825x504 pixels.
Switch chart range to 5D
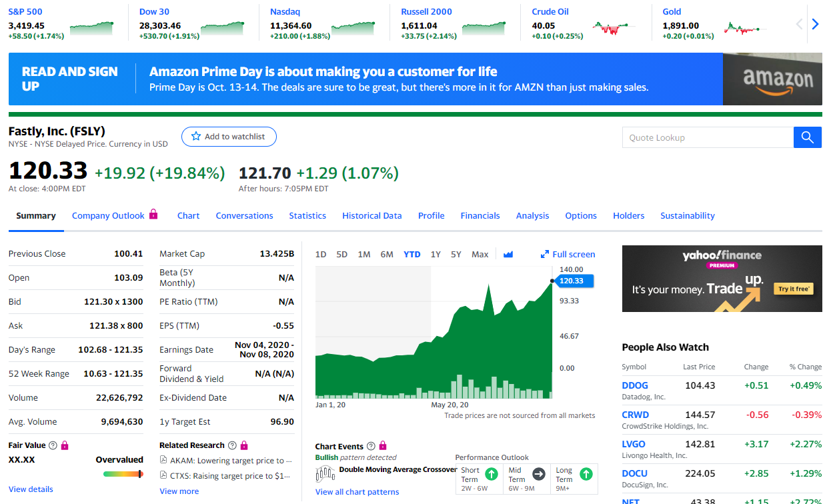pyautogui.click(x=342, y=254)
